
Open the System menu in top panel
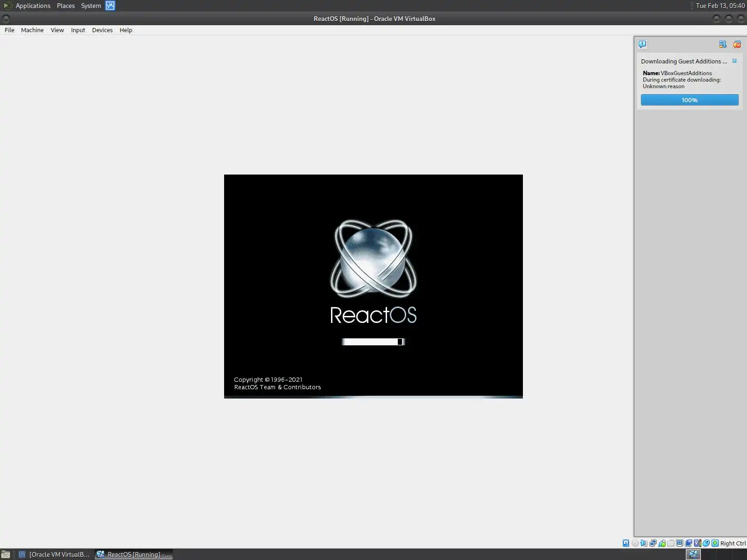[91, 6]
